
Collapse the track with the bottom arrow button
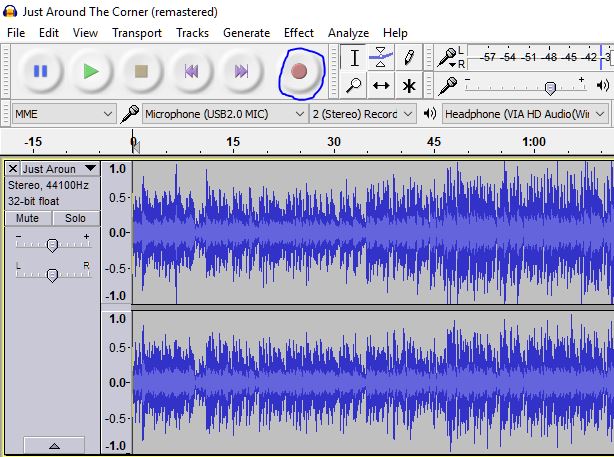tap(53, 446)
